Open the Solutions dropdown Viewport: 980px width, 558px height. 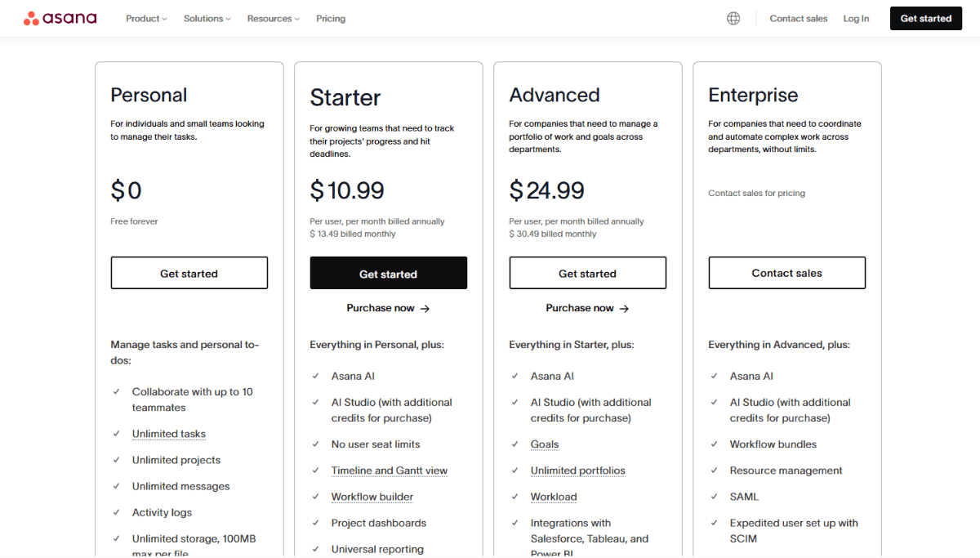[x=206, y=18]
